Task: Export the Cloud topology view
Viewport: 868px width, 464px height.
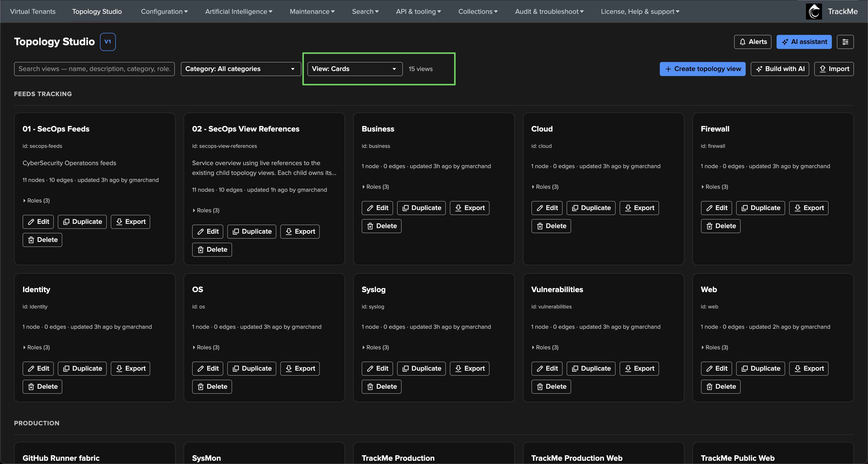Action: pos(639,208)
